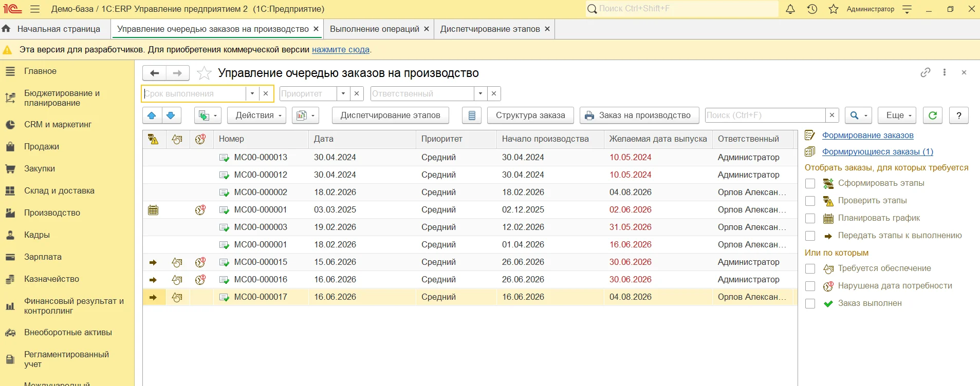The image size is (980, 386).
Task: Focus the Поиск (Ctrl+F) list search
Action: (765, 115)
